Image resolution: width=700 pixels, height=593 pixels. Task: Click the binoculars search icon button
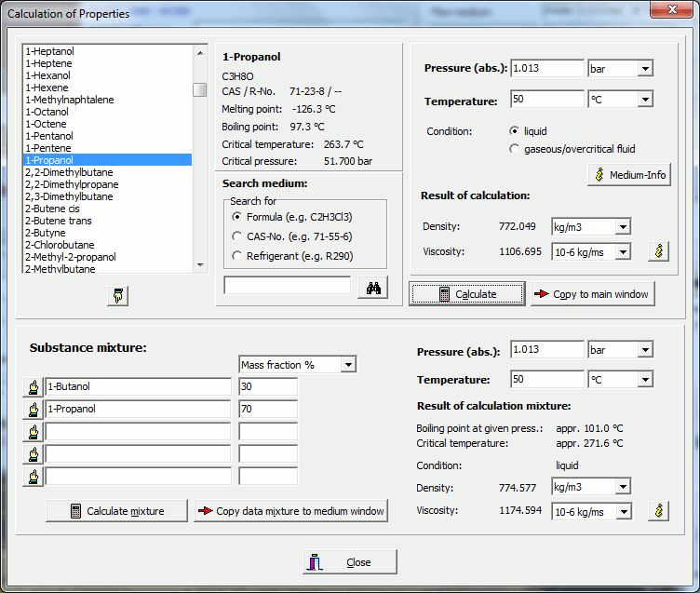pyautogui.click(x=372, y=288)
